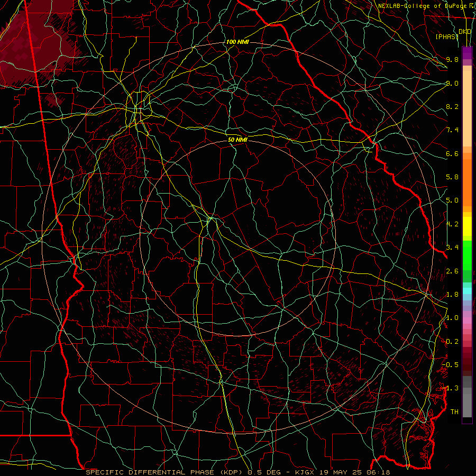Click the "50 NMI" range ring label
This screenshot has height=476, width=476.
point(237,140)
